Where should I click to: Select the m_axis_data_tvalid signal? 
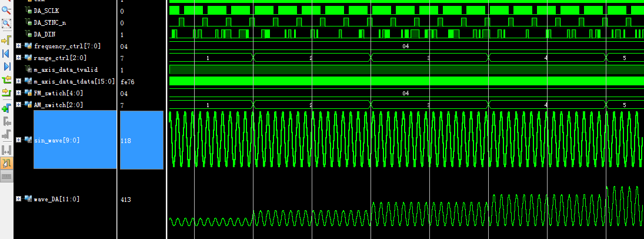point(65,69)
